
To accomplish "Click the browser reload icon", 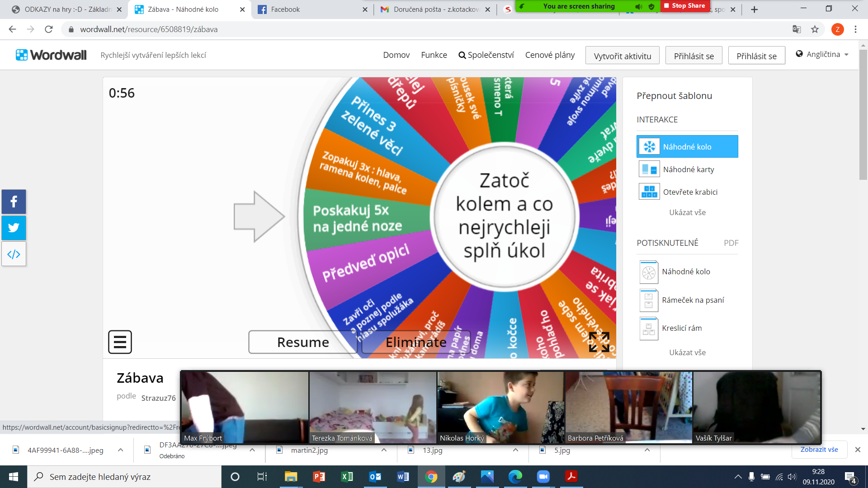I will 49,29.
